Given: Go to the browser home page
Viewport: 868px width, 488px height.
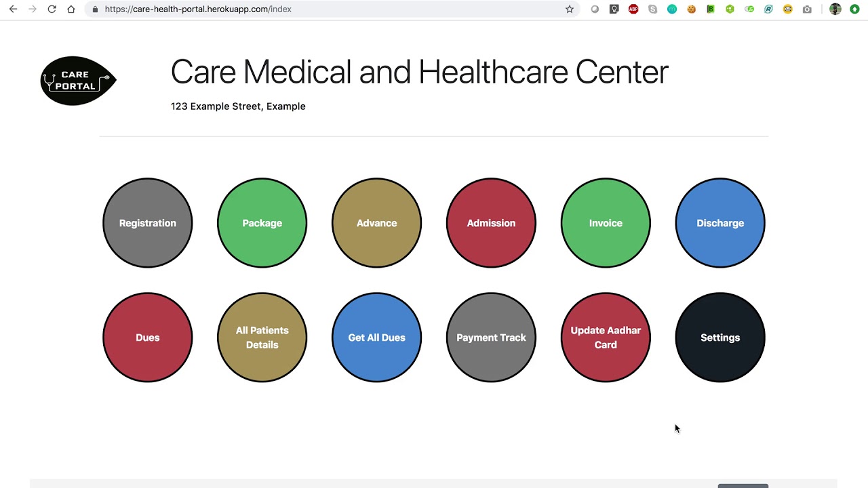Looking at the screenshot, I should coord(71,9).
